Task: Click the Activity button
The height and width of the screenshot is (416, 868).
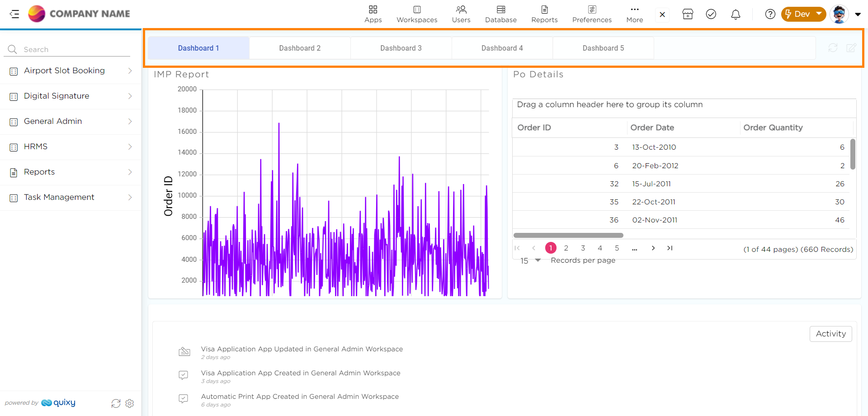Action: tap(830, 334)
